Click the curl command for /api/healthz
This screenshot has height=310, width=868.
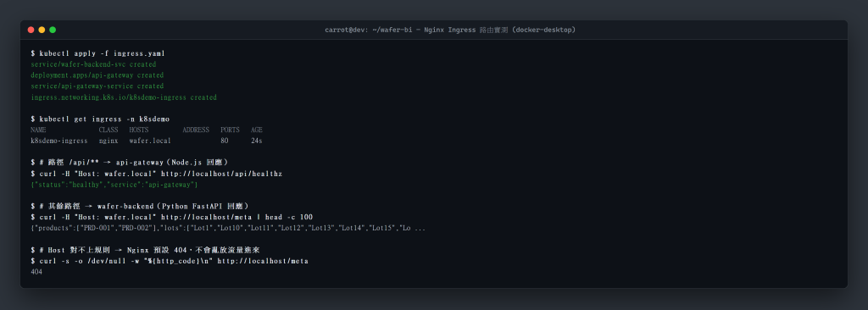[x=160, y=174]
